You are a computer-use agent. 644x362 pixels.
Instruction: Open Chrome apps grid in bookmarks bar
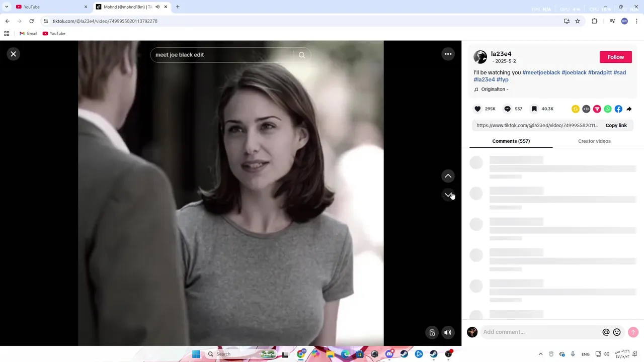click(7, 34)
